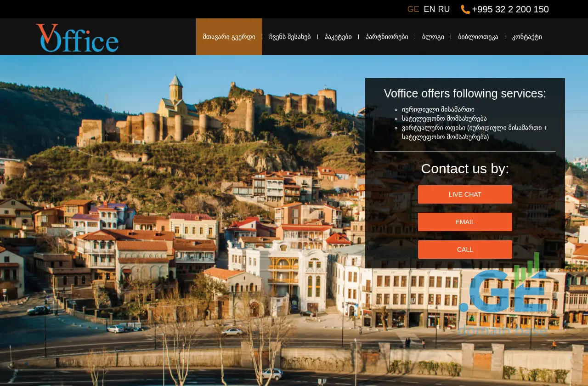Open the ჩვენს შესახებ menu item

pos(290,37)
